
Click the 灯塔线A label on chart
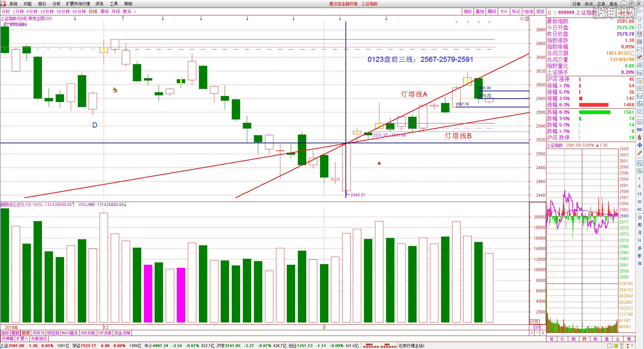click(x=414, y=94)
